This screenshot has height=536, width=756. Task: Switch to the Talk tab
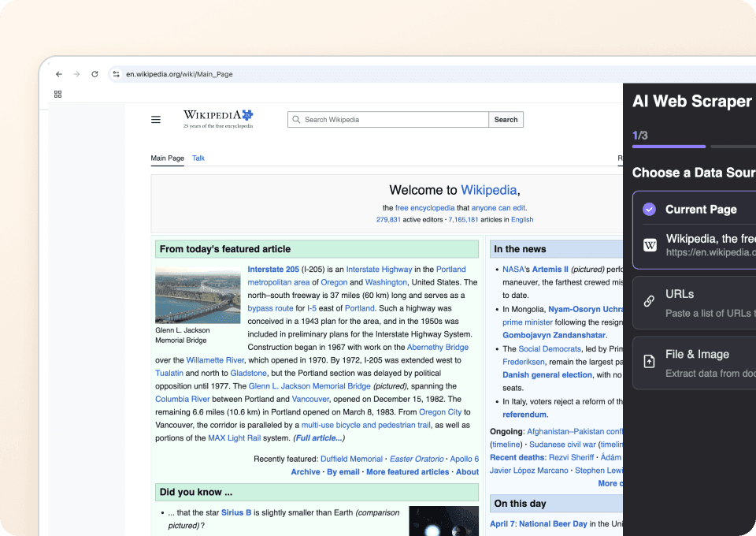198,158
